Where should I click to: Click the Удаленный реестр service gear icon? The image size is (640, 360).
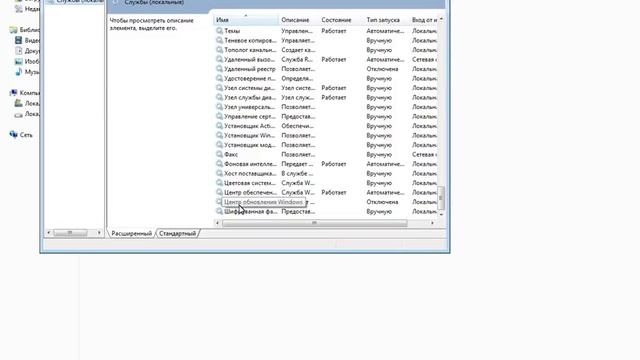tap(219, 69)
